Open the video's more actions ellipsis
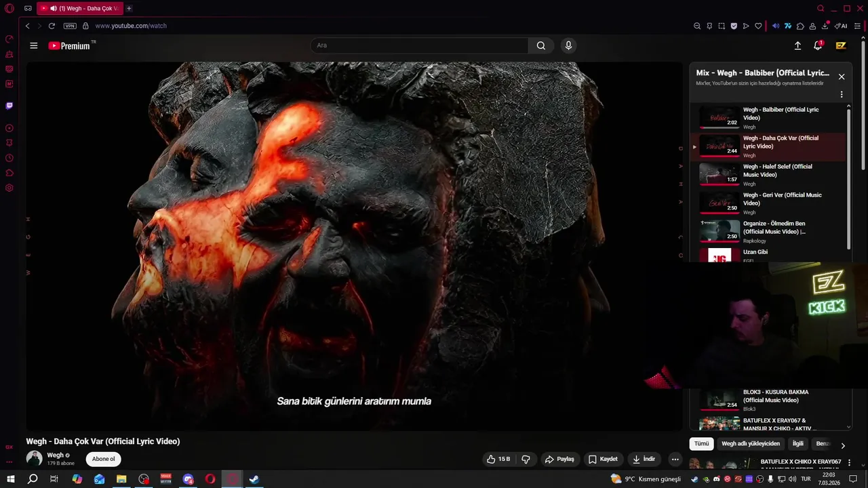Viewport: 868px width, 488px height. click(x=675, y=459)
